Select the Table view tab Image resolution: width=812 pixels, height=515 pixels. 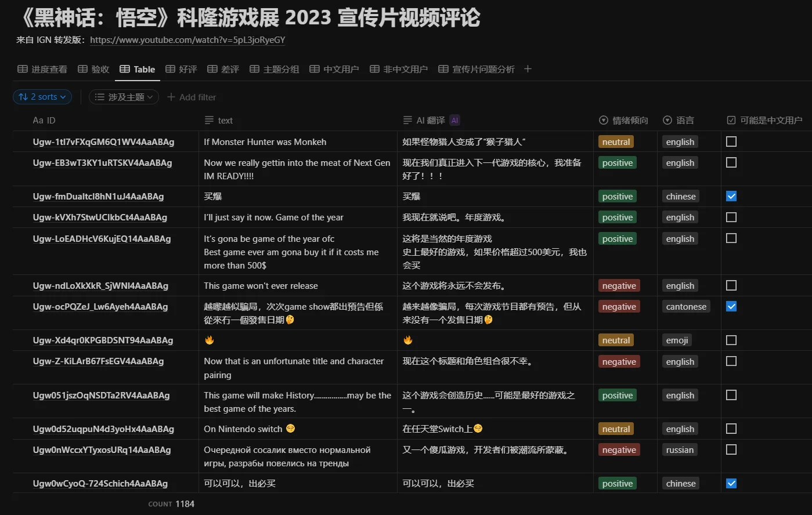coord(137,69)
